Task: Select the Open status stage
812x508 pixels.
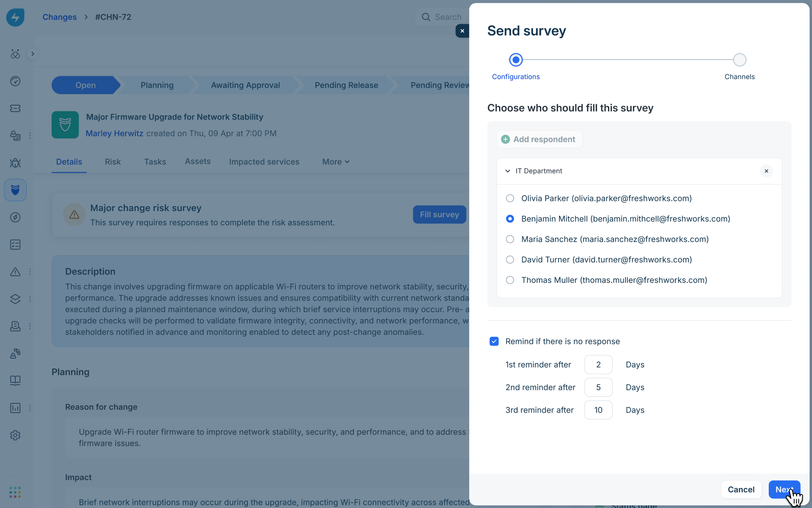Action: click(x=86, y=85)
